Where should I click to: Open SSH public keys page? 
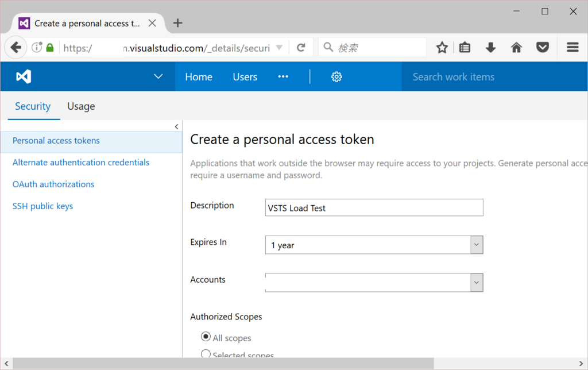click(42, 206)
